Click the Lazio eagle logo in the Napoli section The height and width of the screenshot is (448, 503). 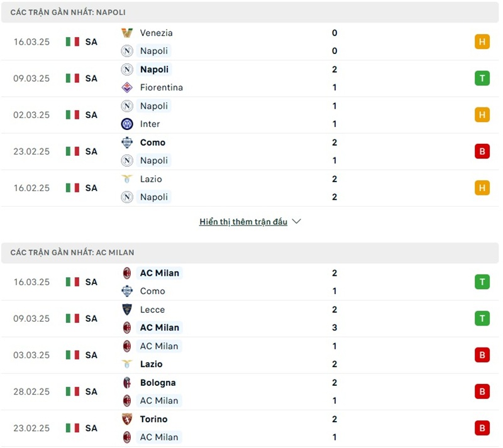pos(127,179)
